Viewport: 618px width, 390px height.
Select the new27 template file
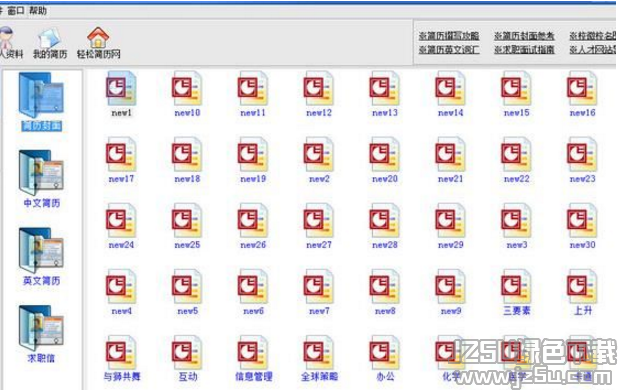pyautogui.click(x=319, y=227)
